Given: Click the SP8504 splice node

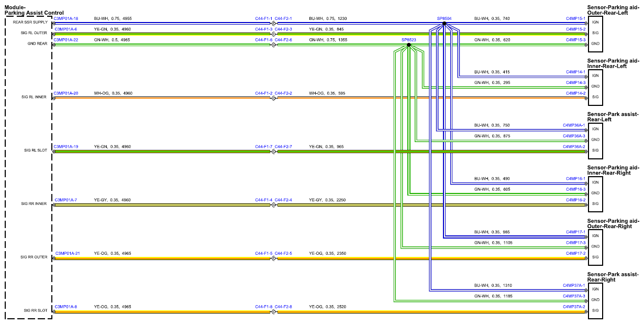Looking at the screenshot, I should point(444,24).
